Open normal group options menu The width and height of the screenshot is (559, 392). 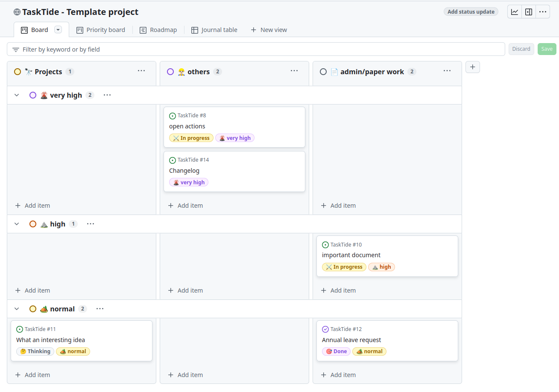pos(100,309)
